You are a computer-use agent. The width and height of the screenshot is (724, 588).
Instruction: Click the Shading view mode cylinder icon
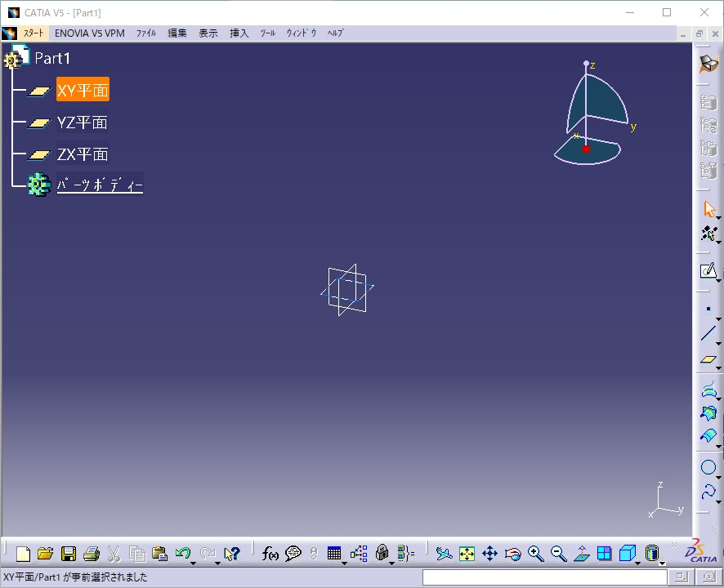click(651, 553)
